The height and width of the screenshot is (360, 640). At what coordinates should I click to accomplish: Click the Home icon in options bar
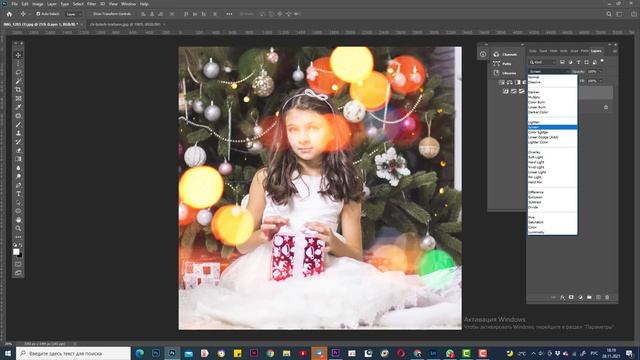pos(9,14)
